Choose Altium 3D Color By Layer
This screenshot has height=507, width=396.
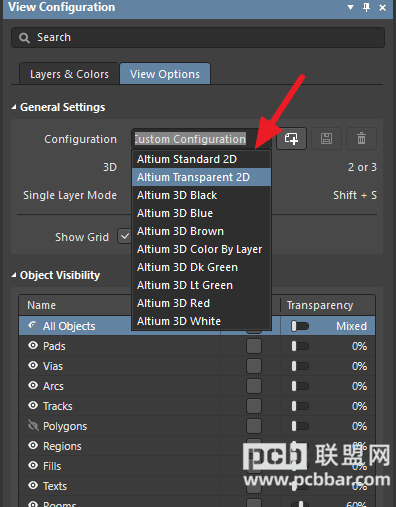pos(201,249)
